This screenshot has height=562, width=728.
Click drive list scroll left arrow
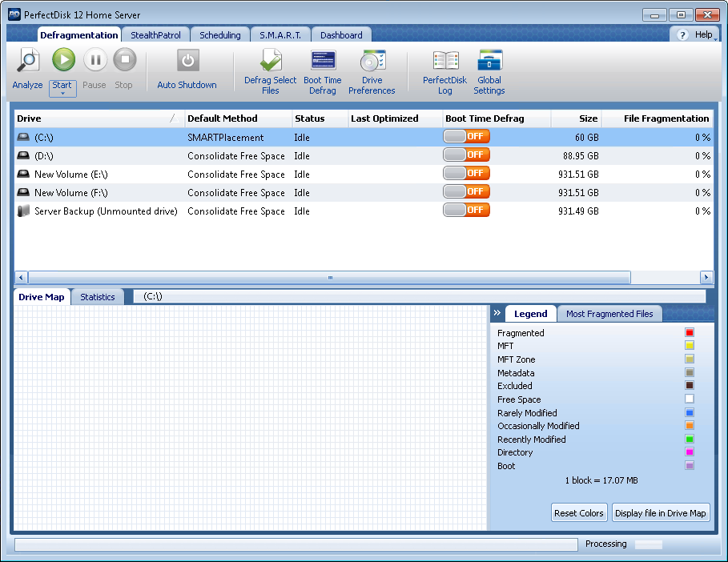coord(21,278)
